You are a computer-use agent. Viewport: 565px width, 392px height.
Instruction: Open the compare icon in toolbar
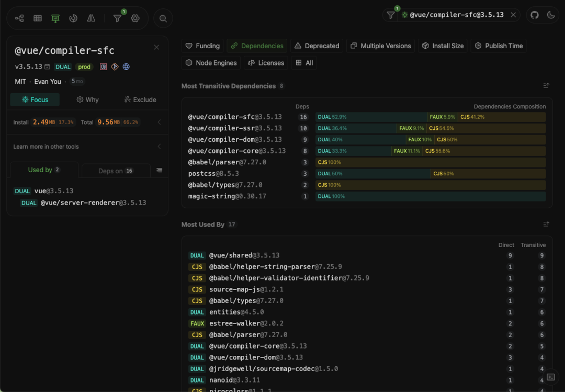(91, 18)
